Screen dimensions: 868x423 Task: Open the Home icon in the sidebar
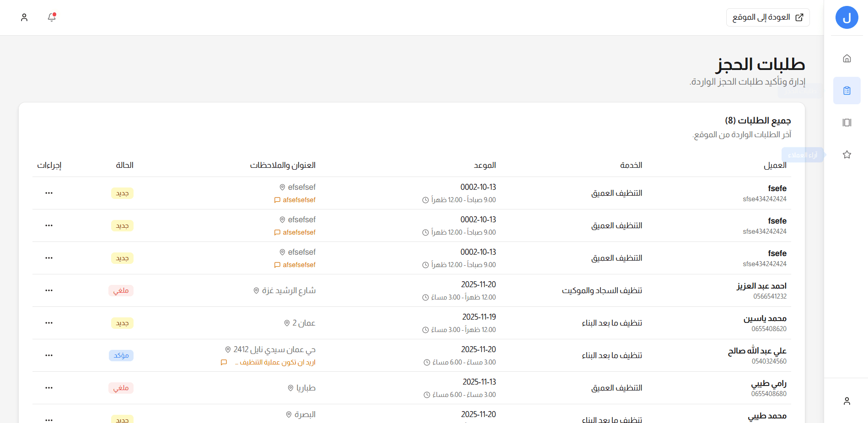pos(847,58)
